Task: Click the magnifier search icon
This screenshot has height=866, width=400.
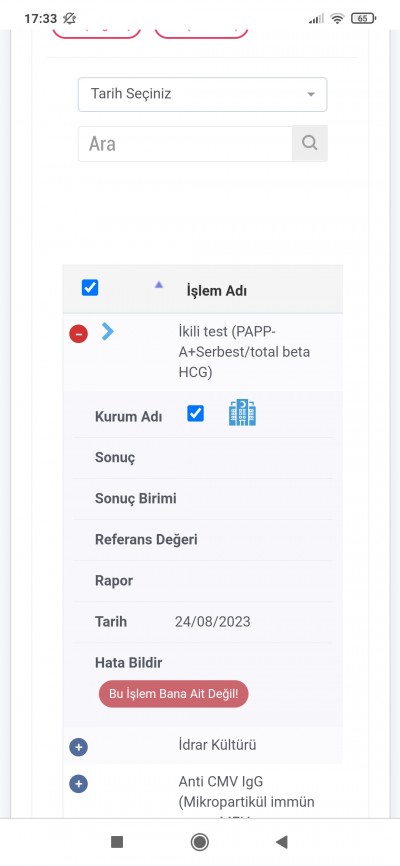Action: (x=309, y=144)
